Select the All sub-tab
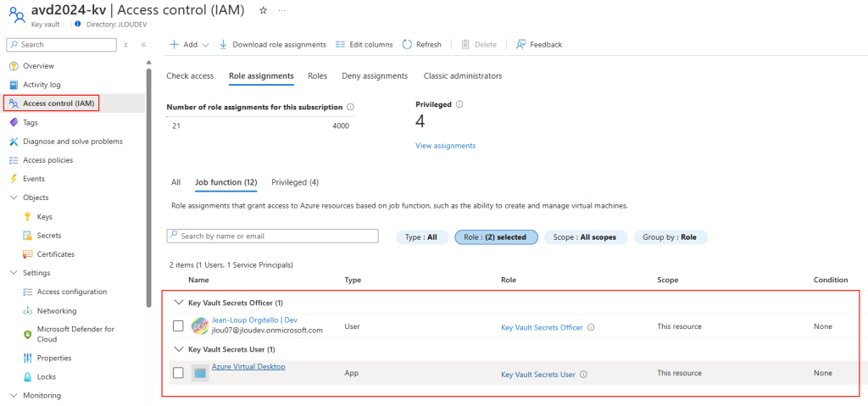 [x=176, y=182]
